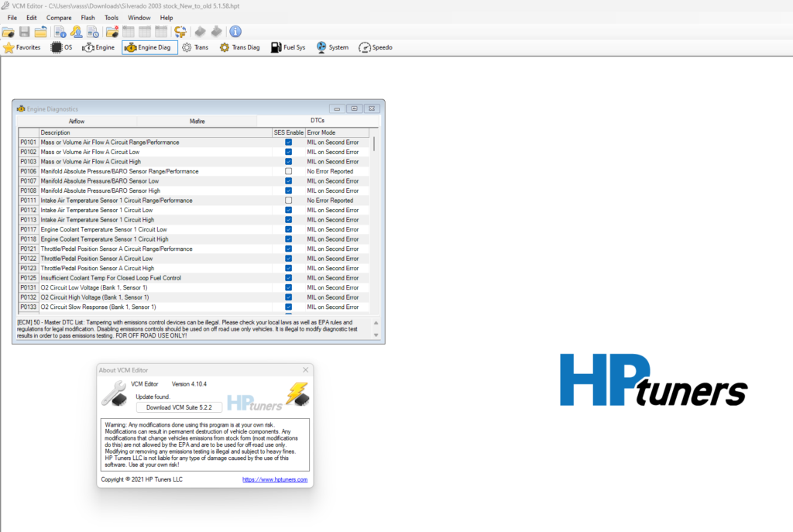The height and width of the screenshot is (532, 793).
Task: Click the DTC list vertical scrollbar thumb
Action: 374,144
